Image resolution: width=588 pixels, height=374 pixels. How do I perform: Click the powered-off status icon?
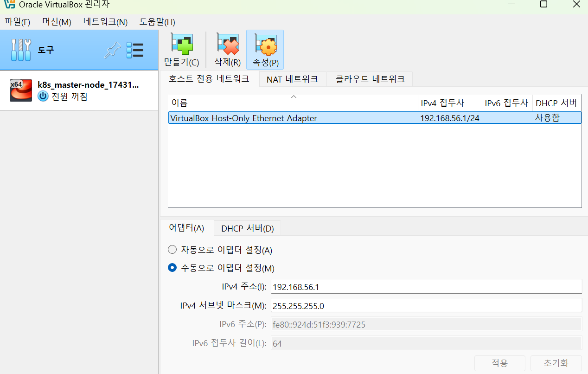click(x=43, y=97)
